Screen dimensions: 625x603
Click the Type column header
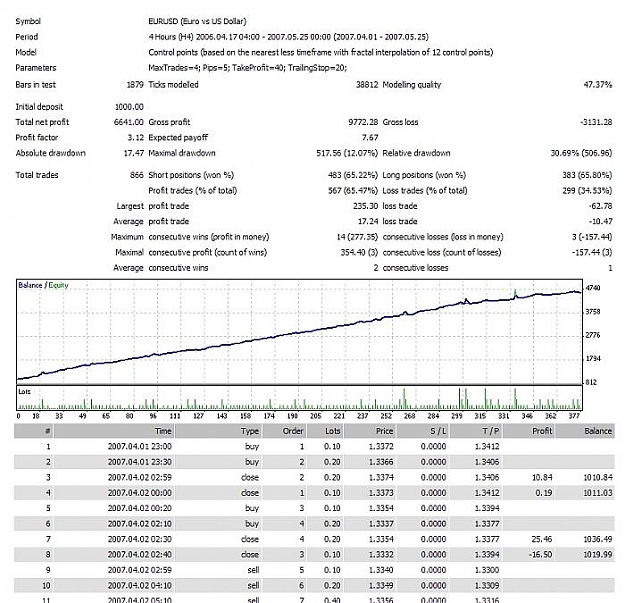[x=218, y=431]
